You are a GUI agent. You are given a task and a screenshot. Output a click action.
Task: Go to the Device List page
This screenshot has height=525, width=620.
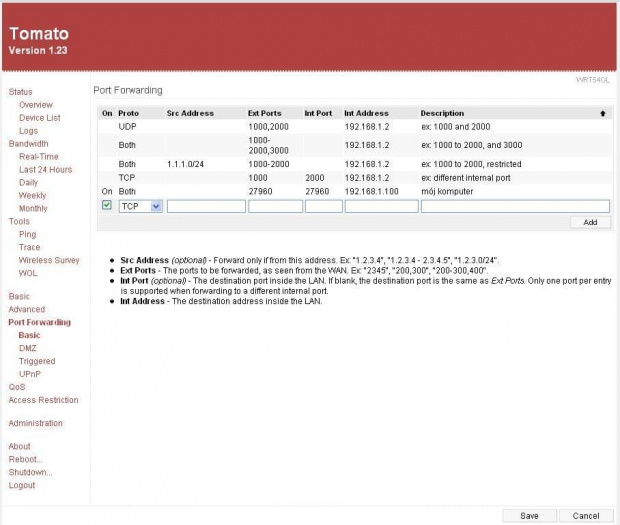click(x=39, y=118)
